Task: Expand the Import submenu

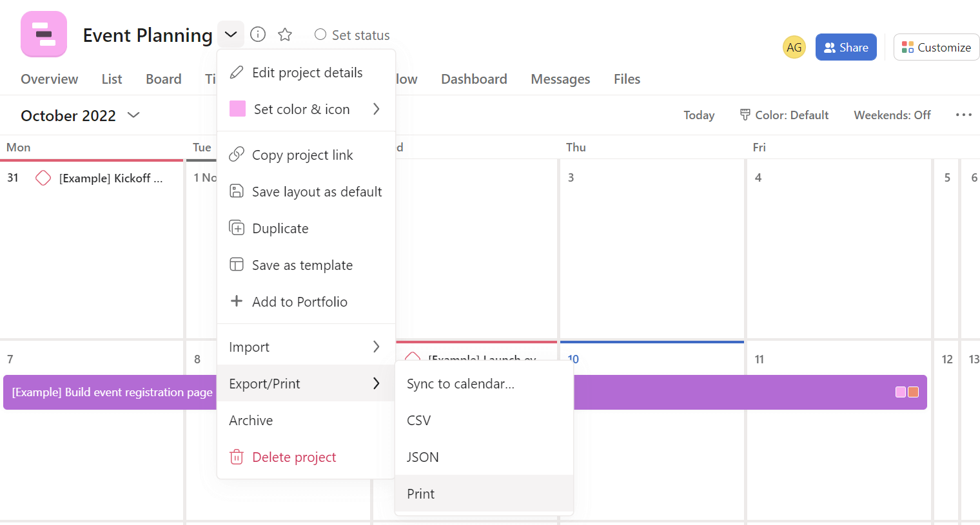Action: point(305,347)
